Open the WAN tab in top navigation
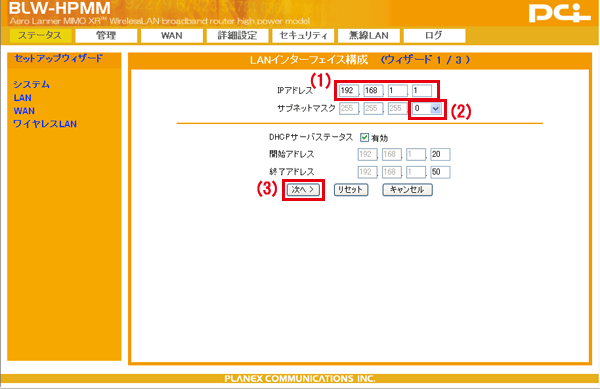The height and width of the screenshot is (389, 600). 171,36
